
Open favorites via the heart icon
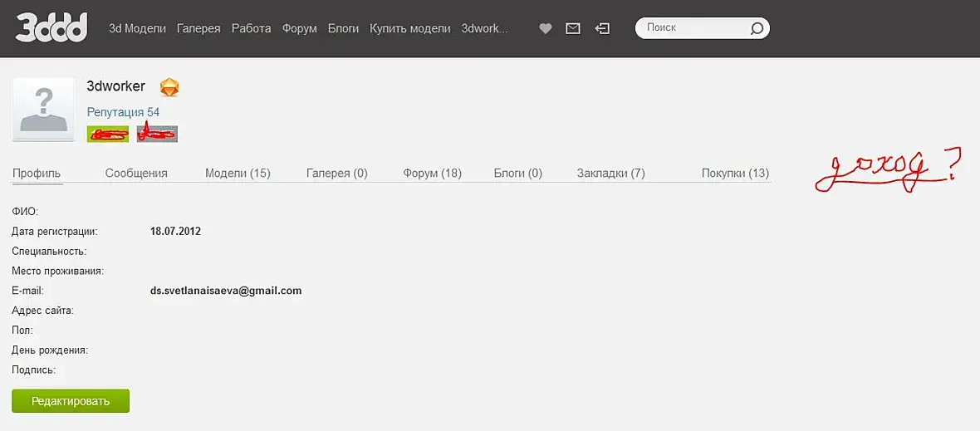546,28
